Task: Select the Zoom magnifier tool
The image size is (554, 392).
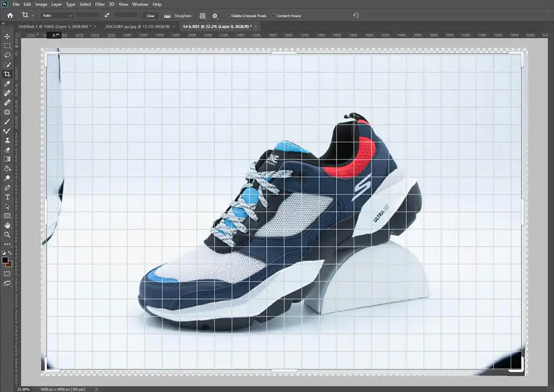Action: pos(7,235)
